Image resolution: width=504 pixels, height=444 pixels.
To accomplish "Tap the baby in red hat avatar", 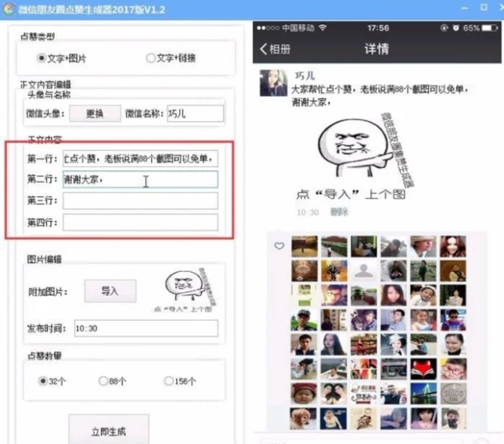I will point(303,394).
